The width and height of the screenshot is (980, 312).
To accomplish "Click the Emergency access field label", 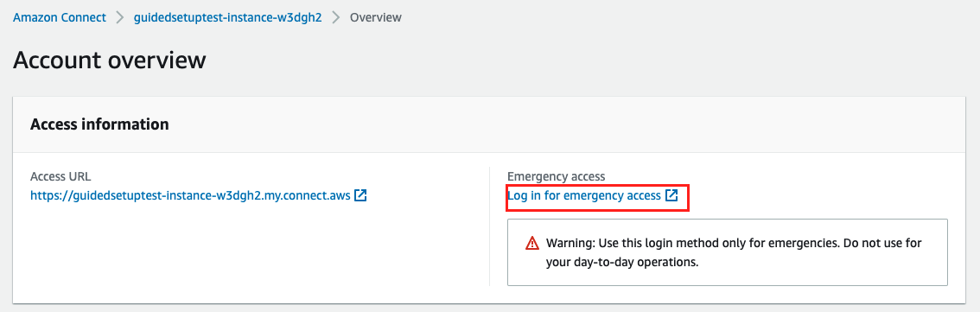I will [557, 177].
